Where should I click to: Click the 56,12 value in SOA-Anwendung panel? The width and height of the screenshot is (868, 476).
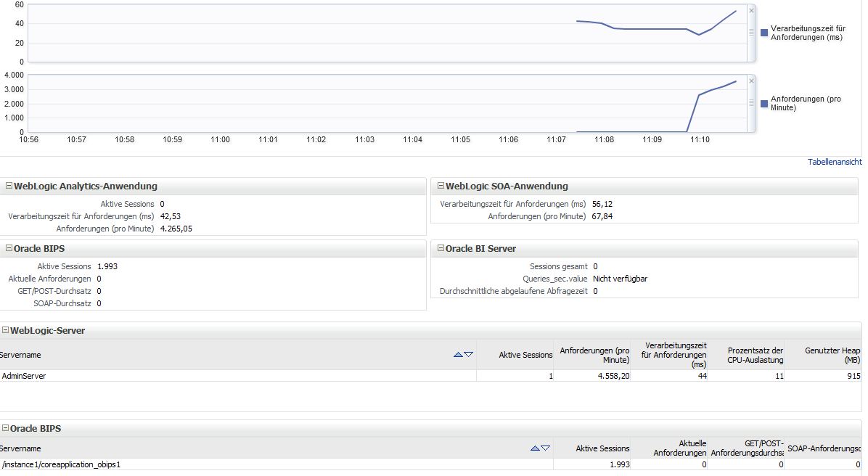602,204
